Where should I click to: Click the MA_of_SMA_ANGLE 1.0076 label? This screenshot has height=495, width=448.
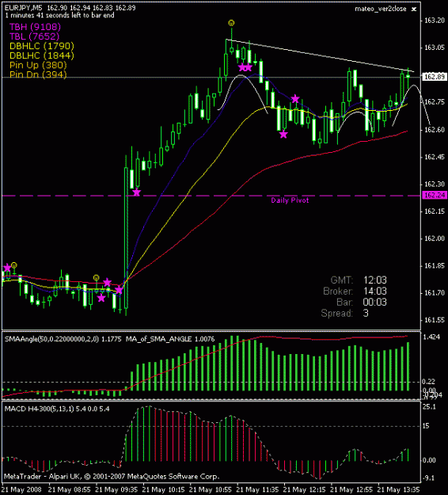point(170,339)
